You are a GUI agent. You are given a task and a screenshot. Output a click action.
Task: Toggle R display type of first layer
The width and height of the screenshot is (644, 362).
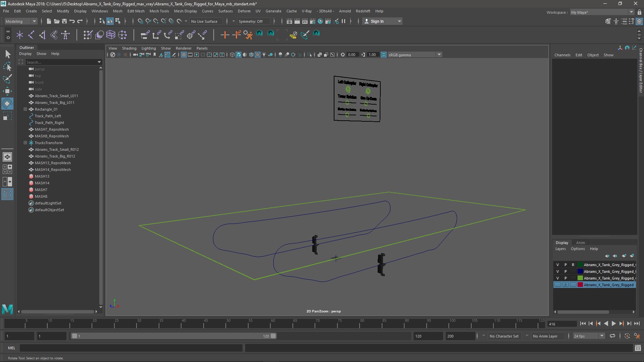(573, 265)
